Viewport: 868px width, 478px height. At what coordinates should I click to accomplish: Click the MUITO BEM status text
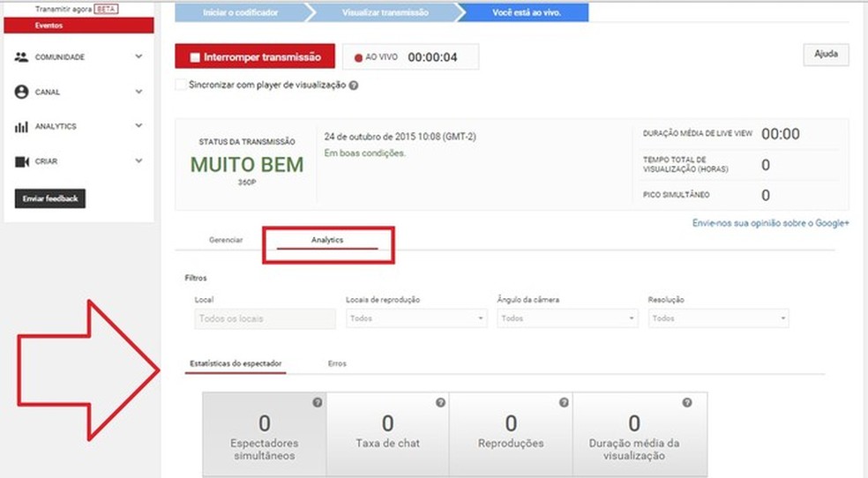(247, 164)
